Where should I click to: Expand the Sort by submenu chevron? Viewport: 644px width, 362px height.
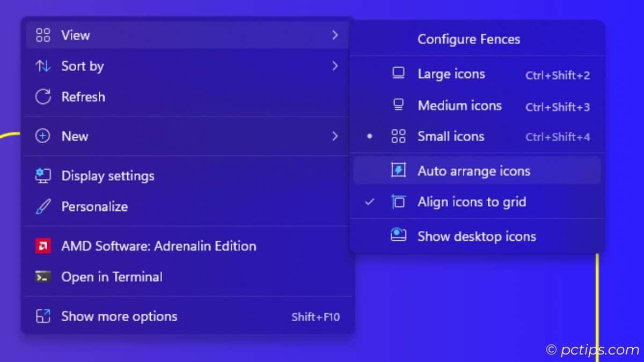[335, 66]
